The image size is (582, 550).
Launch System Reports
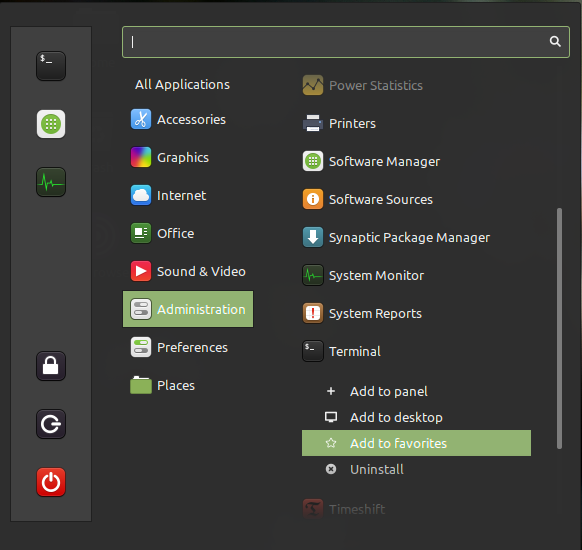coord(362,314)
